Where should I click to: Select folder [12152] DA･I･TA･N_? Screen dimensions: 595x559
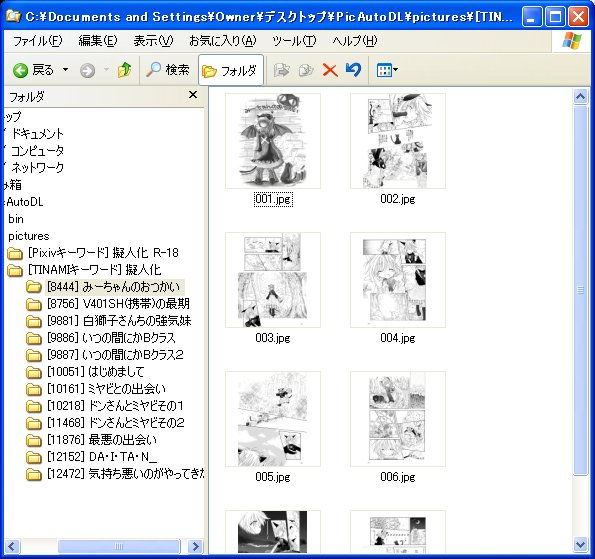(102, 457)
